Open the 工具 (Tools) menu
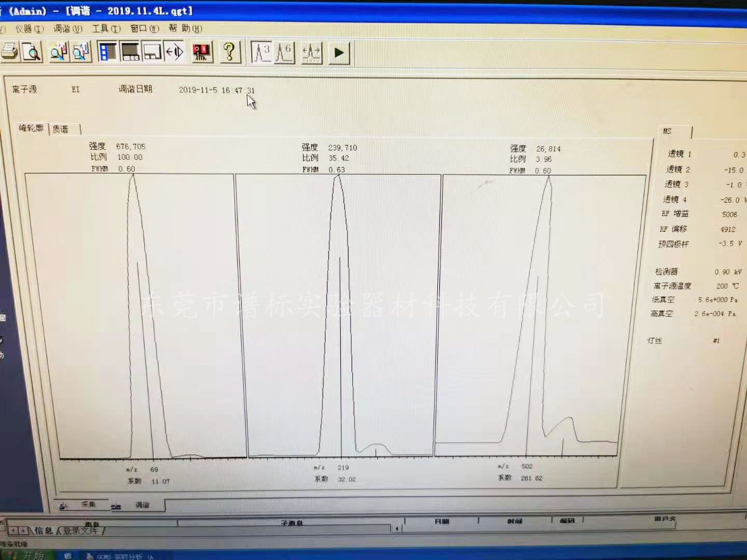Image resolution: width=747 pixels, height=560 pixels. pos(106,29)
